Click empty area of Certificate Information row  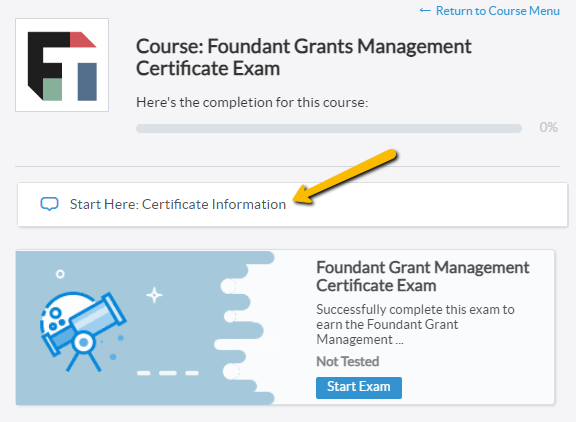pos(426,204)
